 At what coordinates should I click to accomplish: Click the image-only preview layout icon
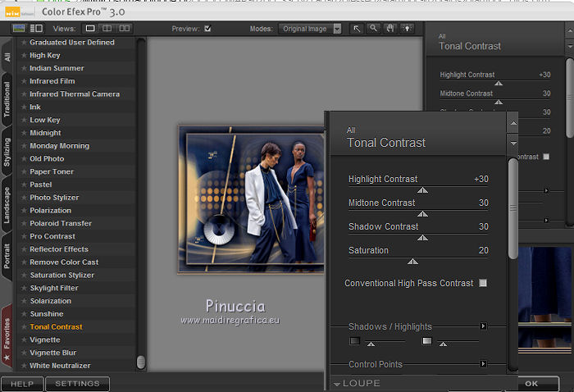pyautogui.click(x=19, y=28)
